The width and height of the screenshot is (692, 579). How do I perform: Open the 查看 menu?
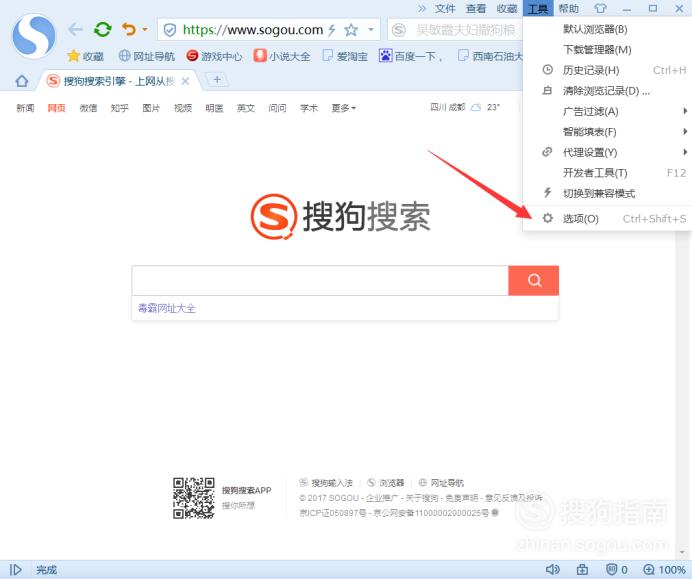(476, 8)
